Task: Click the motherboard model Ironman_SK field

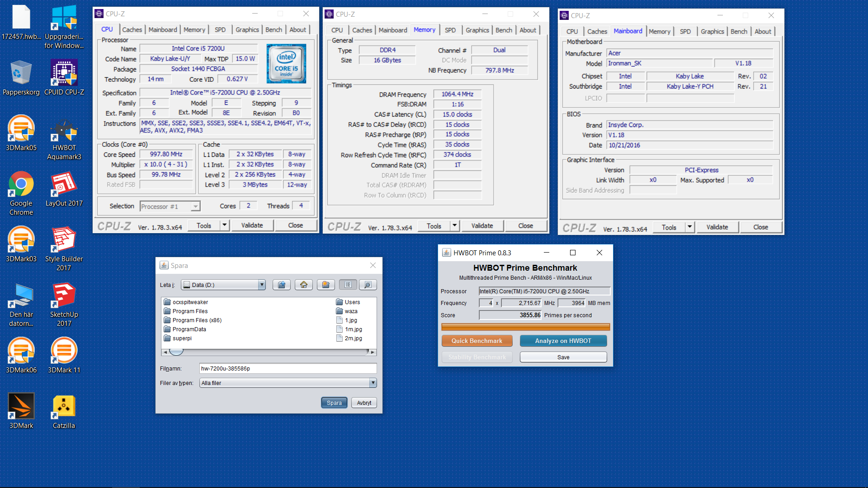Action: point(659,63)
